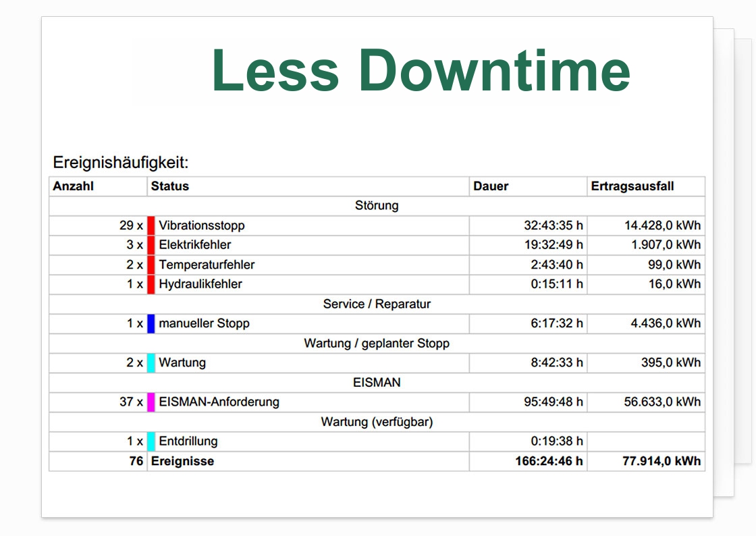Click the 'Less Downtime' heading
The image size is (756, 536).
tap(421, 70)
